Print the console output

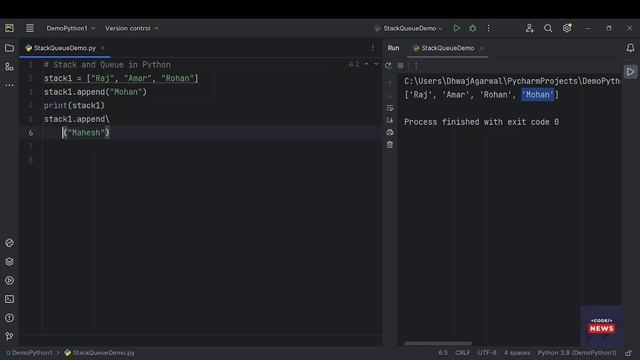click(x=390, y=133)
